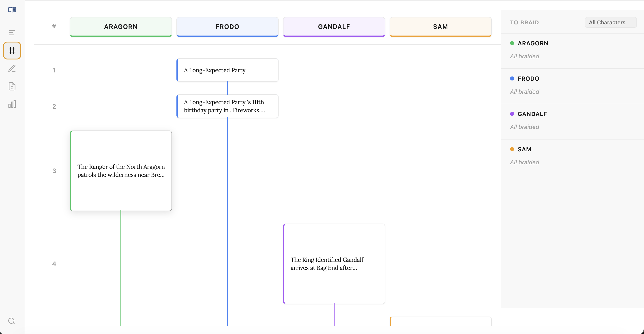Select the ARAGORN column header
Screen dimensions: 644x334
(121, 26)
